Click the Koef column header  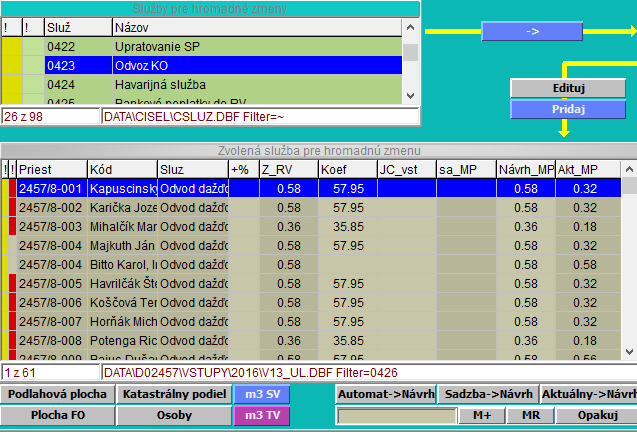[x=348, y=169]
